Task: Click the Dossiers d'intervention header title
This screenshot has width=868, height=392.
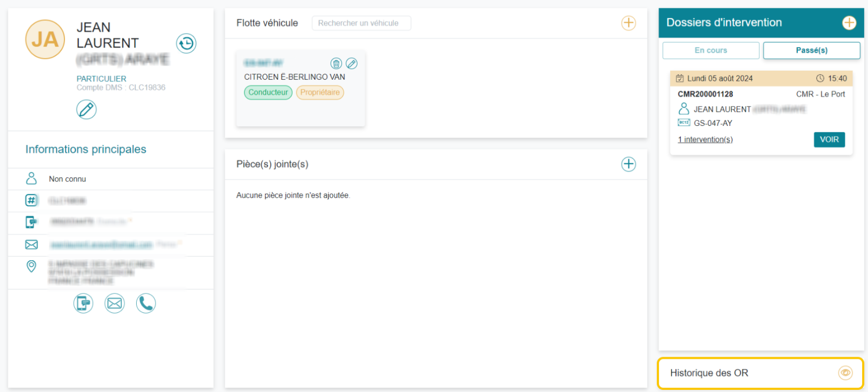Action: [x=724, y=22]
